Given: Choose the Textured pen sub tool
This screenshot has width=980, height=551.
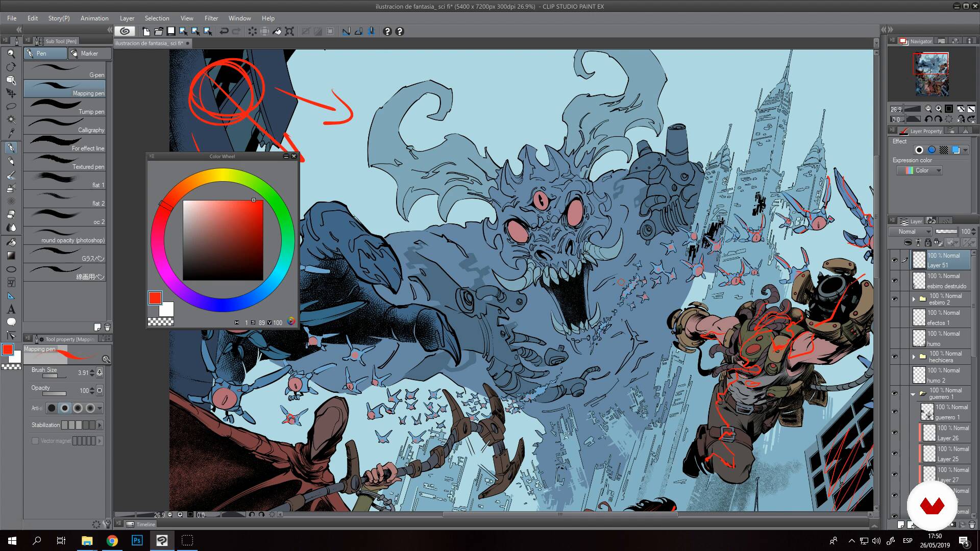Looking at the screenshot, I should [65, 162].
